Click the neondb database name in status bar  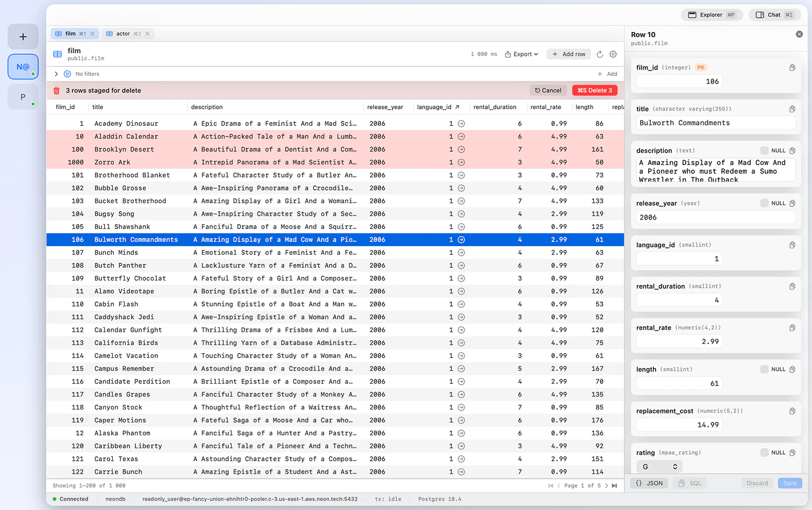coord(115,499)
